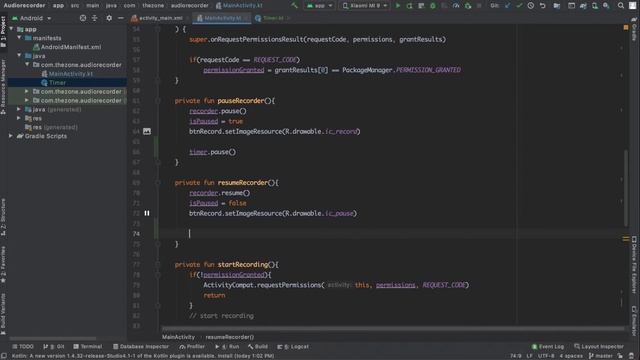This screenshot has height=360, width=640.
Task: Click the 4 spaces indent status item
Action: (571, 356)
